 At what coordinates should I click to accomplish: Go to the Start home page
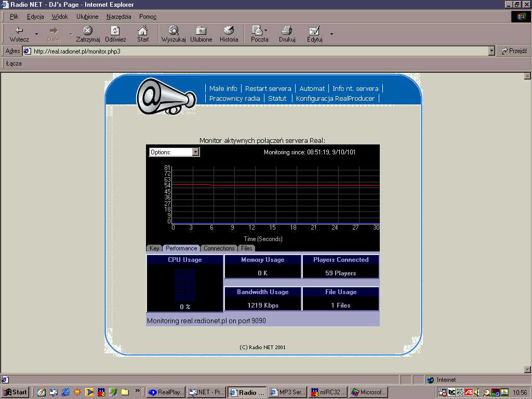pyautogui.click(x=143, y=34)
